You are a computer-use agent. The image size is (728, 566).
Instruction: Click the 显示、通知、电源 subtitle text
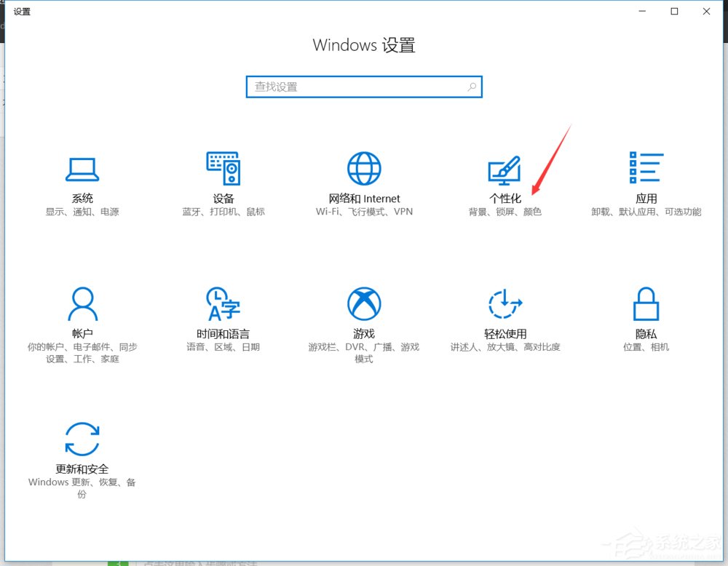coord(82,212)
